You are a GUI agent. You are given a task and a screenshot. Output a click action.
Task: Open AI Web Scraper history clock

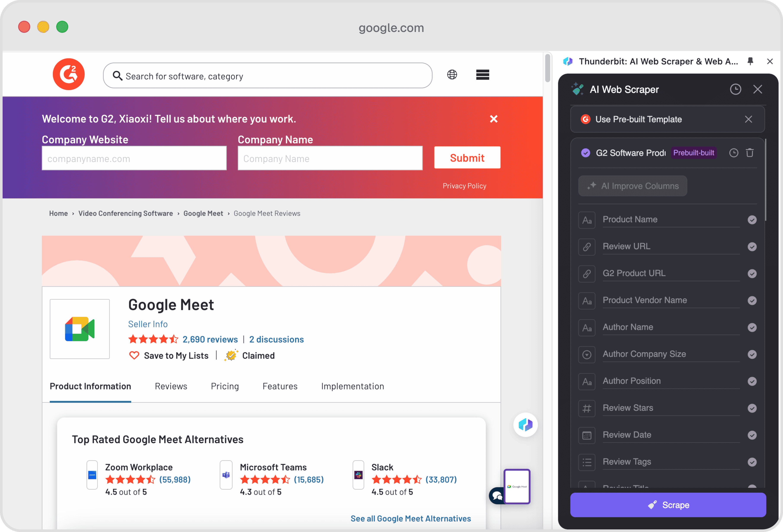coord(735,89)
